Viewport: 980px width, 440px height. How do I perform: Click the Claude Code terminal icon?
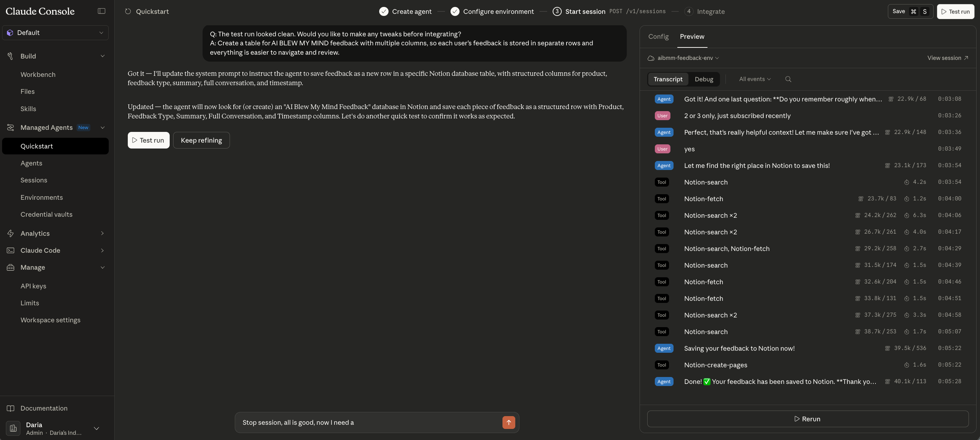pyautogui.click(x=10, y=250)
